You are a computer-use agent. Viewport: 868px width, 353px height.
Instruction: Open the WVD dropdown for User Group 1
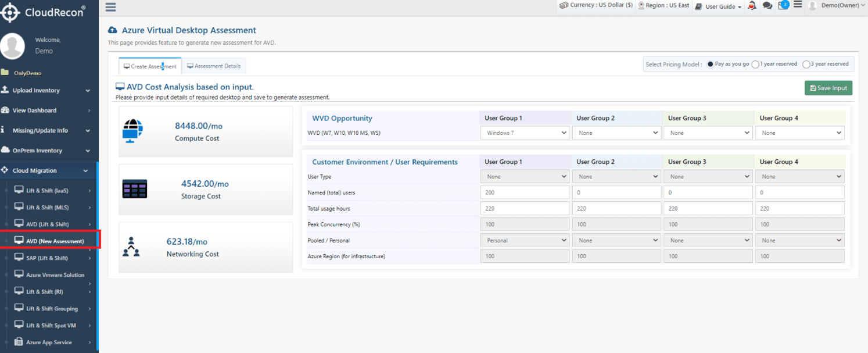[x=525, y=133]
